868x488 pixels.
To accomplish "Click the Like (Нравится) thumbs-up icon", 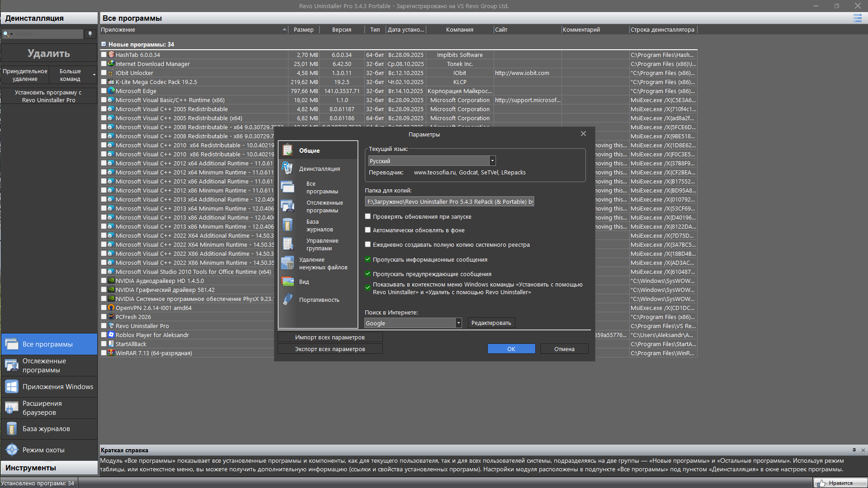I will coord(821,483).
